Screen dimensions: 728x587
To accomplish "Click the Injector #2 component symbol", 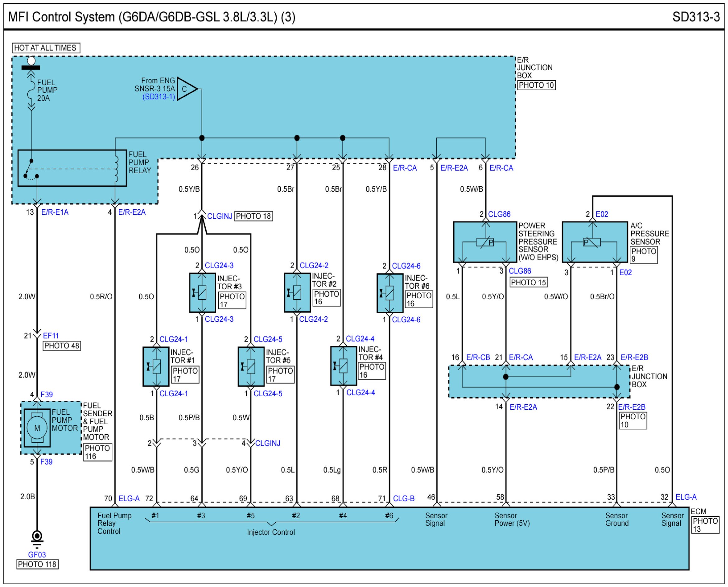I will click(x=297, y=293).
